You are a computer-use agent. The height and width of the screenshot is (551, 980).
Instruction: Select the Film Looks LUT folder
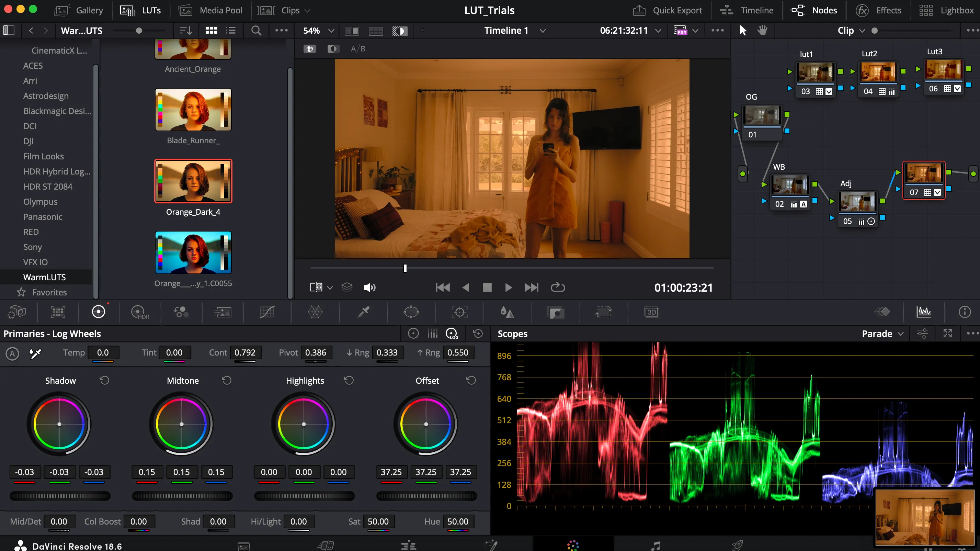(x=43, y=156)
